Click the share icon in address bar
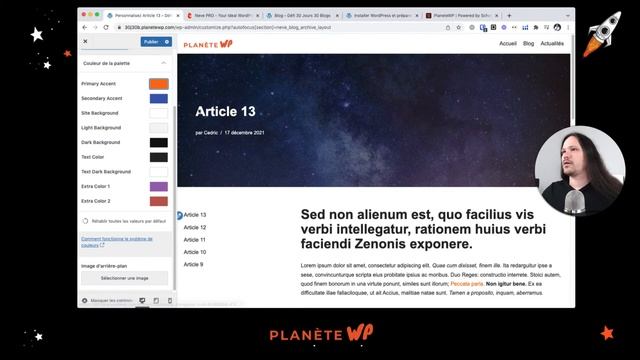Screen dimensions: 640x360 (x=448, y=27)
